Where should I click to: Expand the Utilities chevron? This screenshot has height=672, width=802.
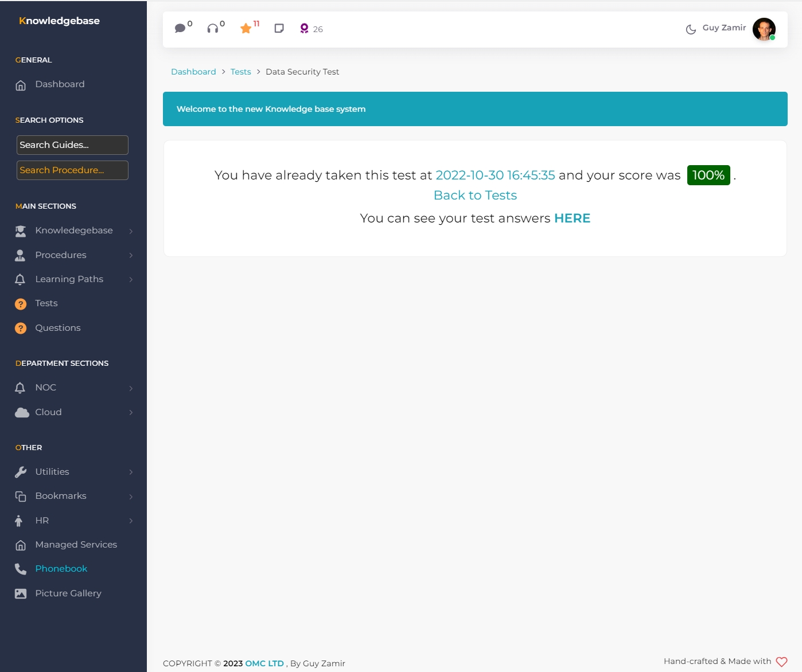point(131,472)
